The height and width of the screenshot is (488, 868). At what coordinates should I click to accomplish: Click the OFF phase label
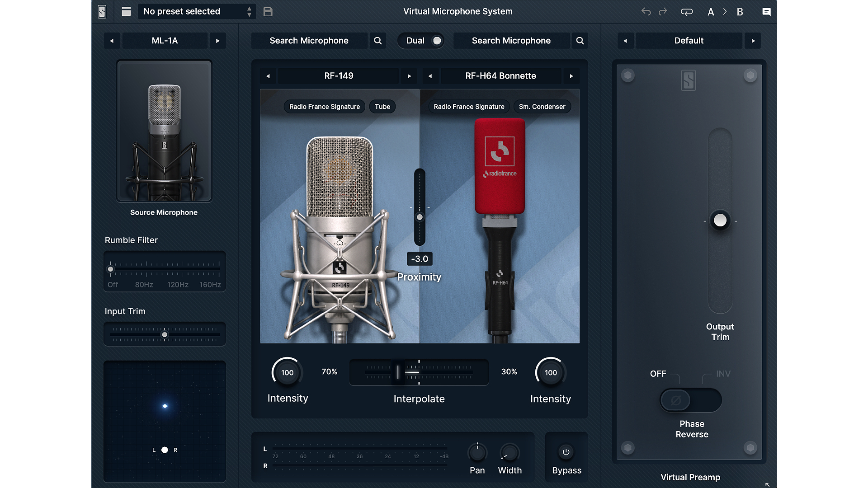click(658, 374)
